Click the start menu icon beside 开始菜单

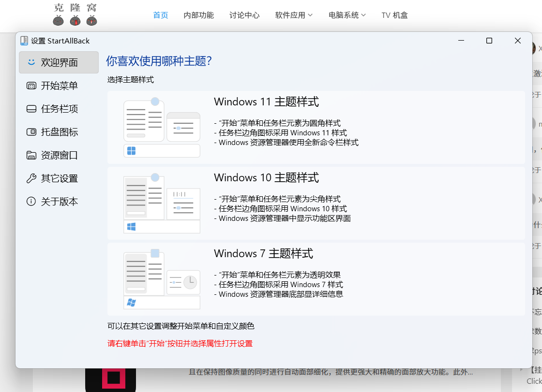[x=31, y=86]
